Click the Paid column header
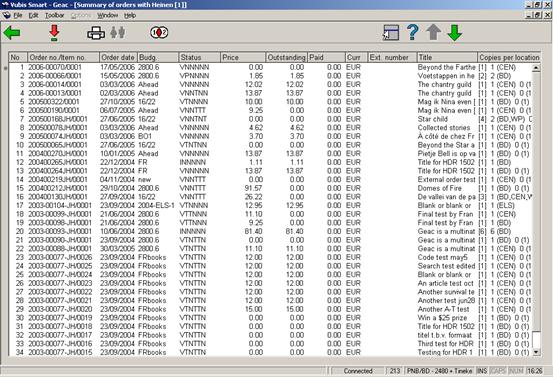 coord(326,57)
